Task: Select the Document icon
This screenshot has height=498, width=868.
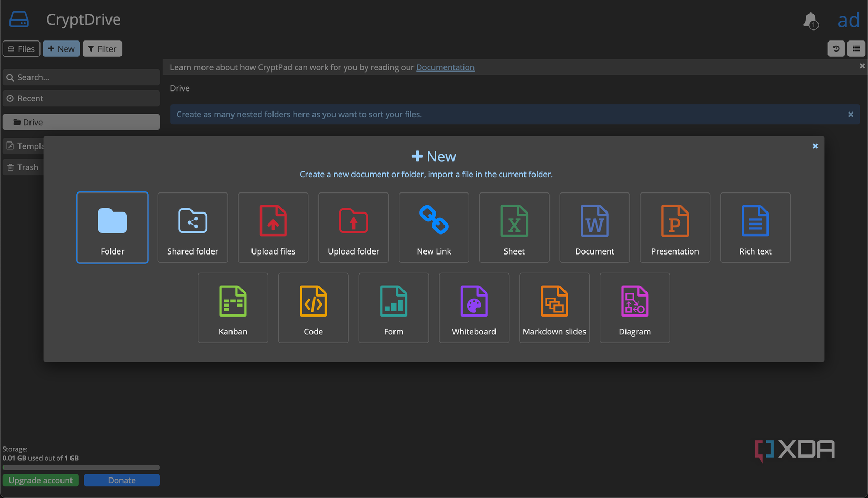Action: click(x=594, y=227)
